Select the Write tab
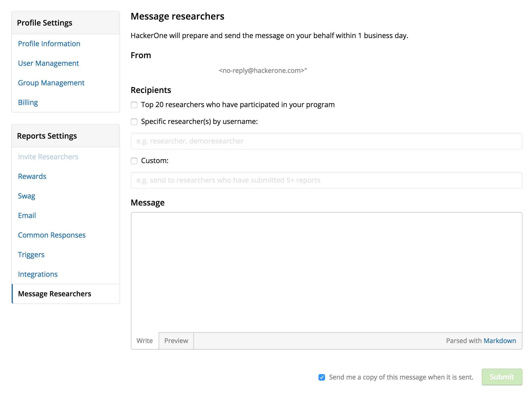This screenshot has width=532, height=395. click(145, 341)
